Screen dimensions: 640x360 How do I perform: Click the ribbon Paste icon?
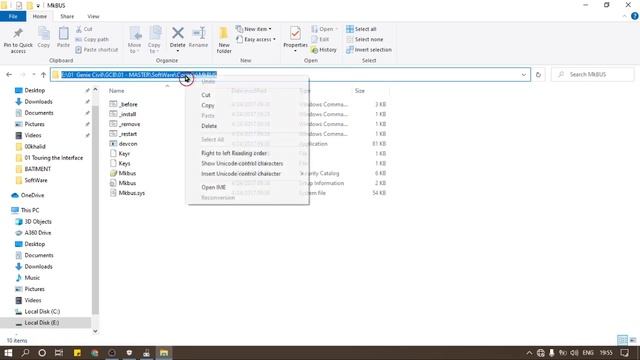pos(63,37)
